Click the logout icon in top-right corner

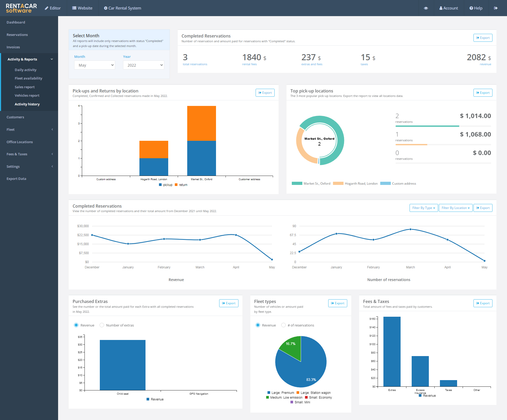pos(496,8)
